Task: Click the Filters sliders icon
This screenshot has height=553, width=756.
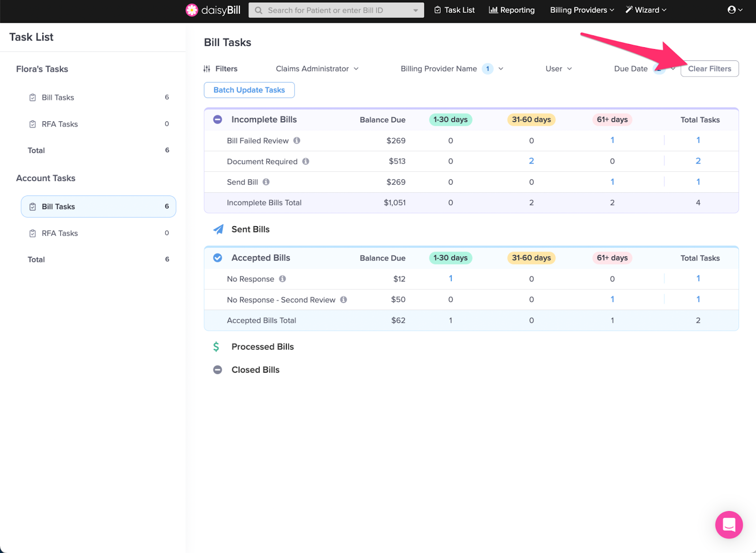Action: (207, 69)
